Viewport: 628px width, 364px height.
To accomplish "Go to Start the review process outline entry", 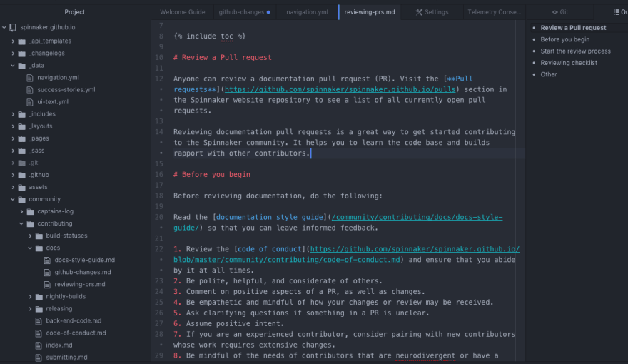I will tap(575, 51).
